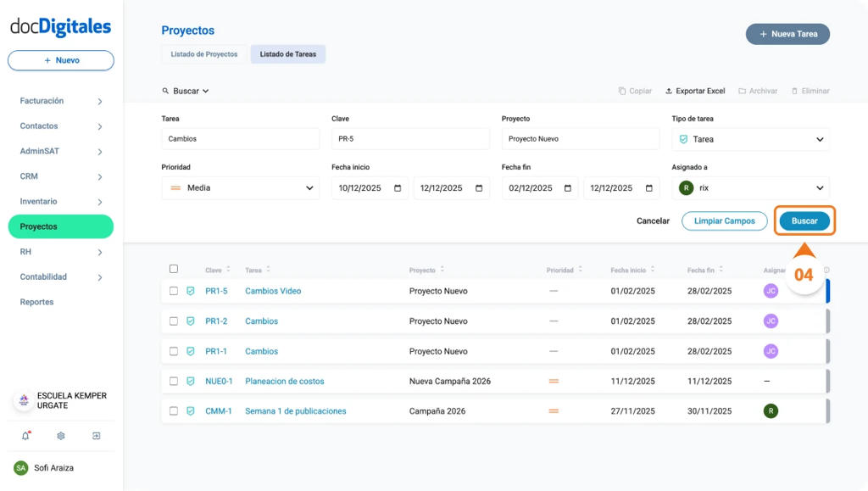Click the Eliminar trash icon
868x491 pixels.
tap(794, 91)
